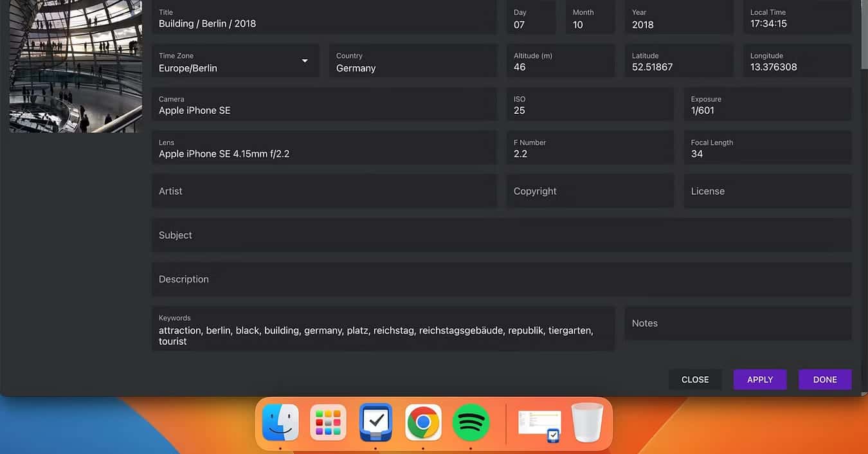Click into the Artist field
The width and height of the screenshot is (868, 454).
pos(324,191)
